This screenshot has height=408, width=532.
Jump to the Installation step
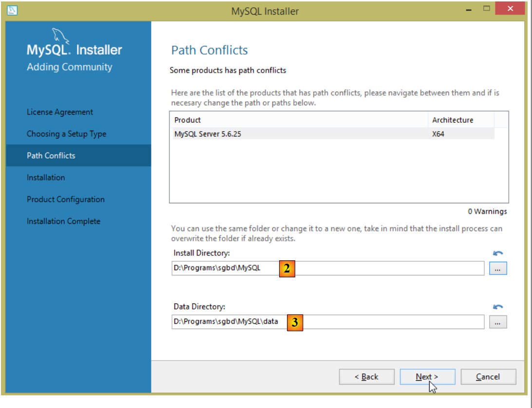coord(46,177)
